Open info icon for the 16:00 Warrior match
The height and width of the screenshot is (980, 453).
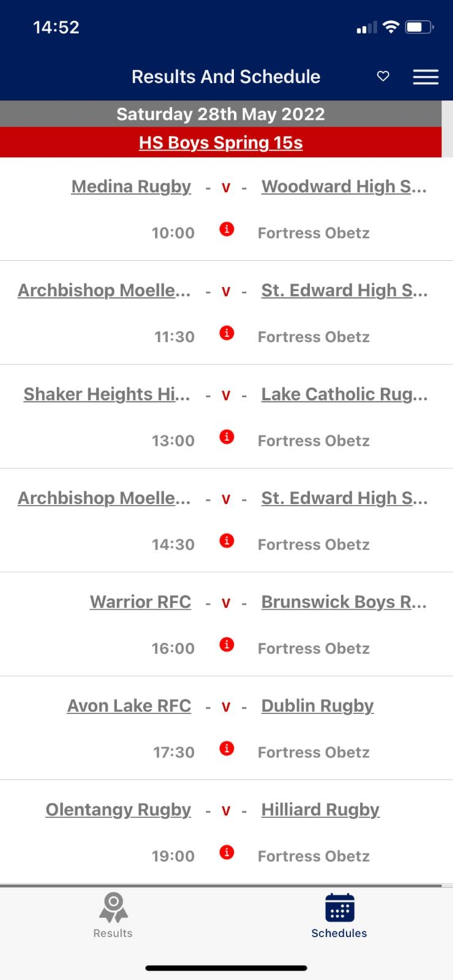click(x=226, y=645)
